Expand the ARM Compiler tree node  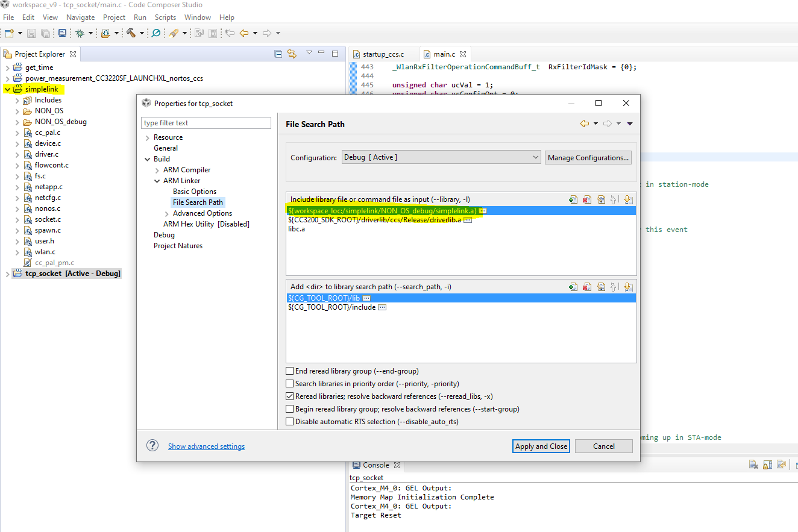click(x=157, y=170)
